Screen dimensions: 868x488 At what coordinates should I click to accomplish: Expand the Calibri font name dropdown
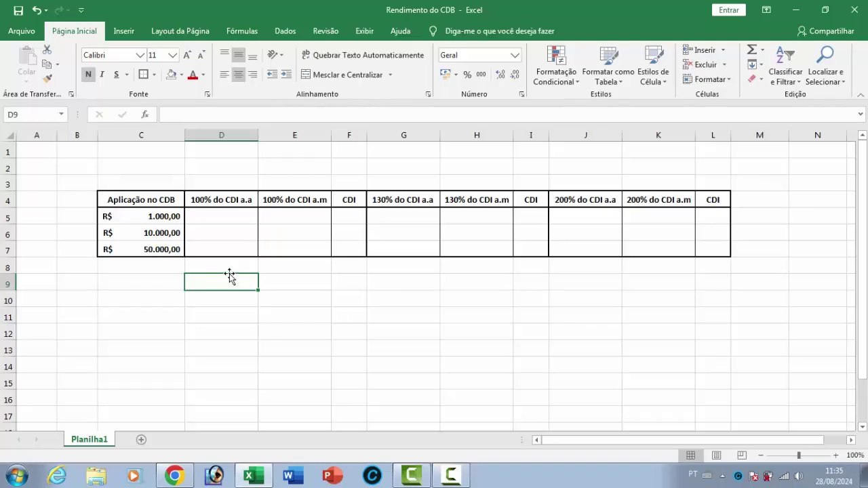click(140, 55)
